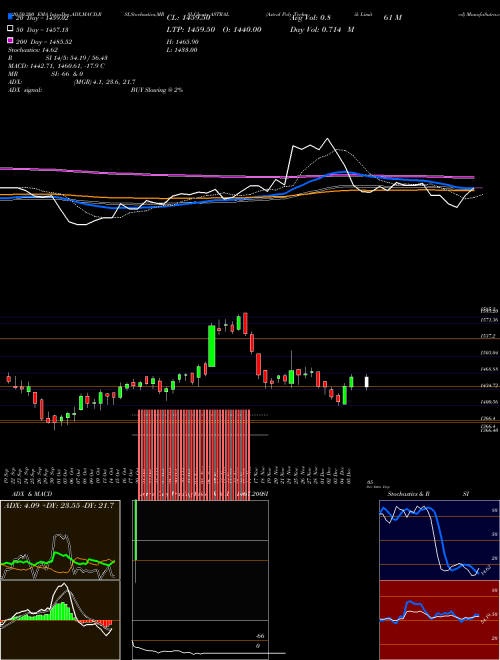Click the 'Avg Vol: 0.8' readout
This screenshot has height=660, width=500.
pyautogui.click(x=311, y=18)
